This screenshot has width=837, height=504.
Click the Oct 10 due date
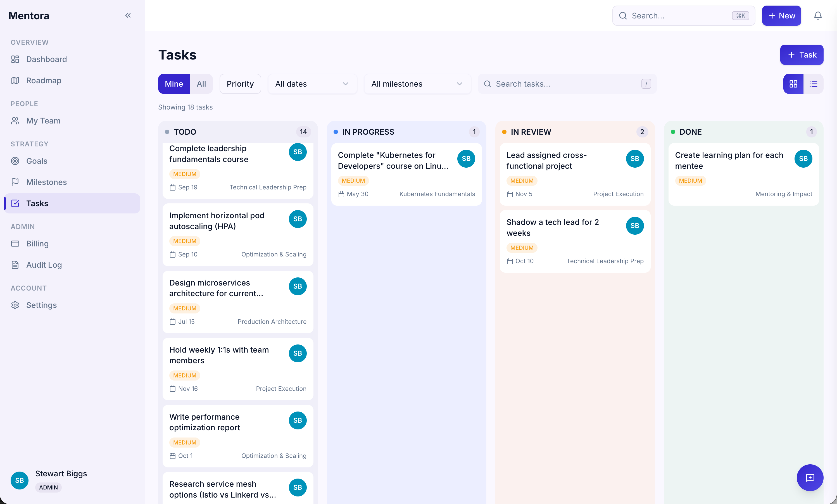pyautogui.click(x=520, y=261)
